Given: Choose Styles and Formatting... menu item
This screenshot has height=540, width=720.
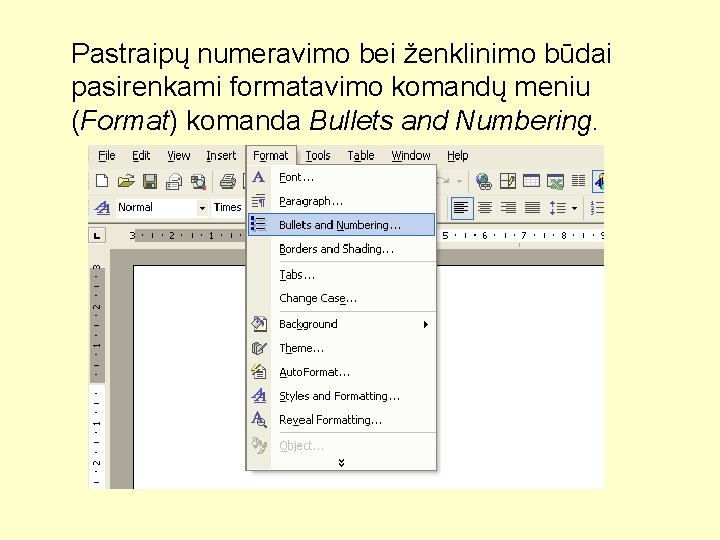Looking at the screenshot, I should (x=341, y=396).
